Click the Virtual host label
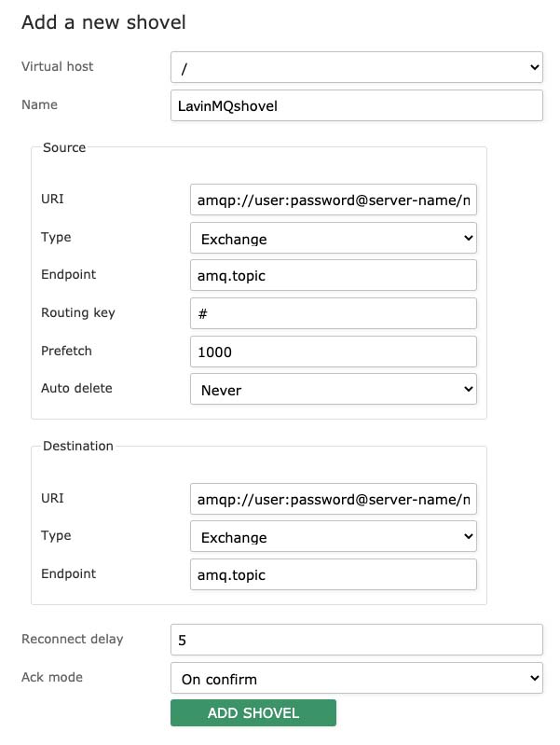This screenshot has height=745, width=560. tap(58, 67)
